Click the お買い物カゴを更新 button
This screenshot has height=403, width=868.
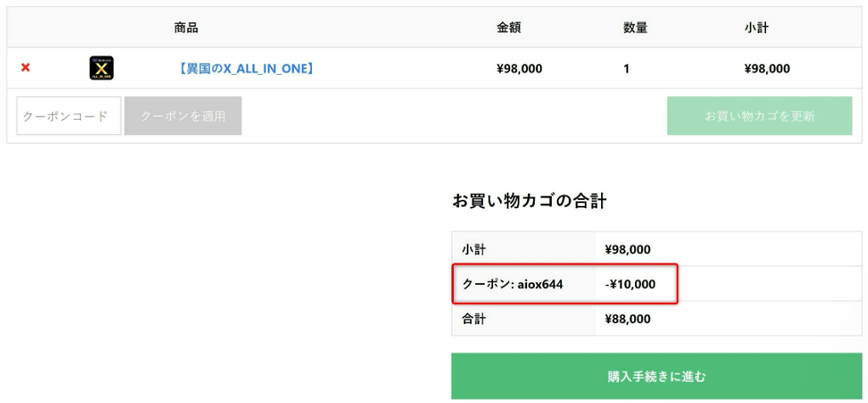tap(759, 116)
